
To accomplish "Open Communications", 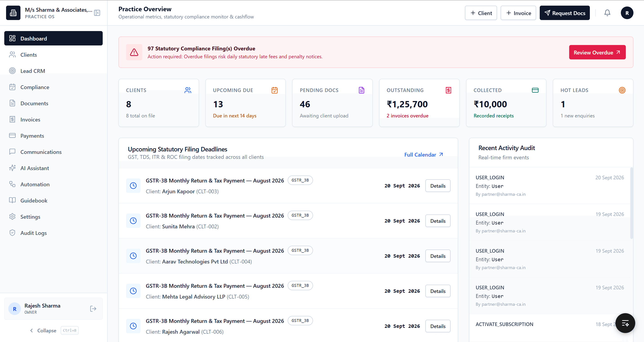I will click(x=53, y=152).
